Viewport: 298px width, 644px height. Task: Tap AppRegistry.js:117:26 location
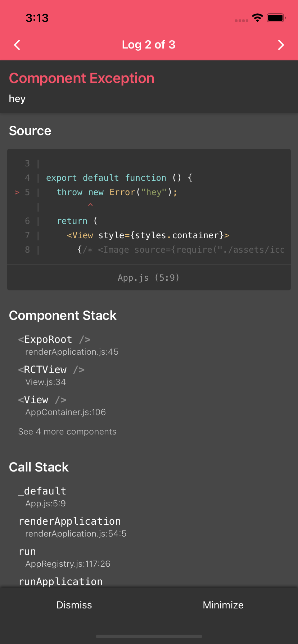click(x=68, y=564)
